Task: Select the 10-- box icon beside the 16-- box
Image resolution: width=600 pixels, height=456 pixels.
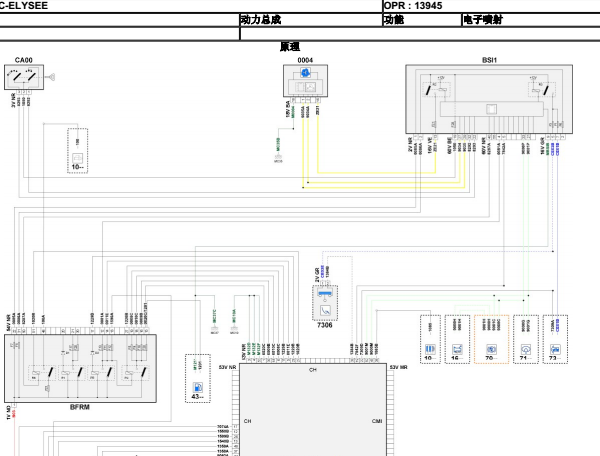Action: coord(430,349)
